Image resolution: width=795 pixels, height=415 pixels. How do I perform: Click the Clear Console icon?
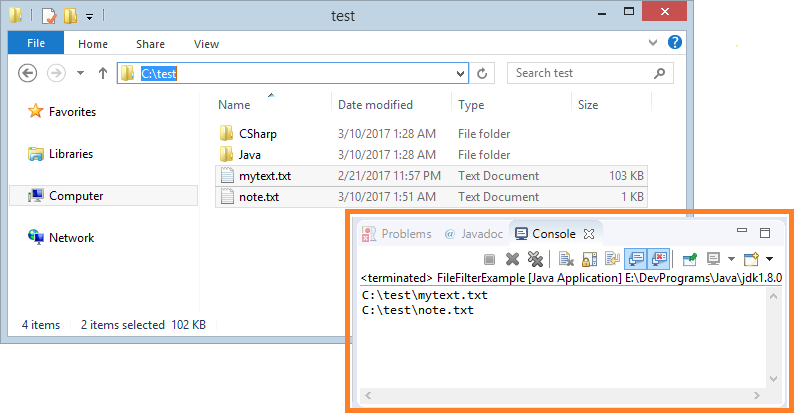tap(565, 259)
